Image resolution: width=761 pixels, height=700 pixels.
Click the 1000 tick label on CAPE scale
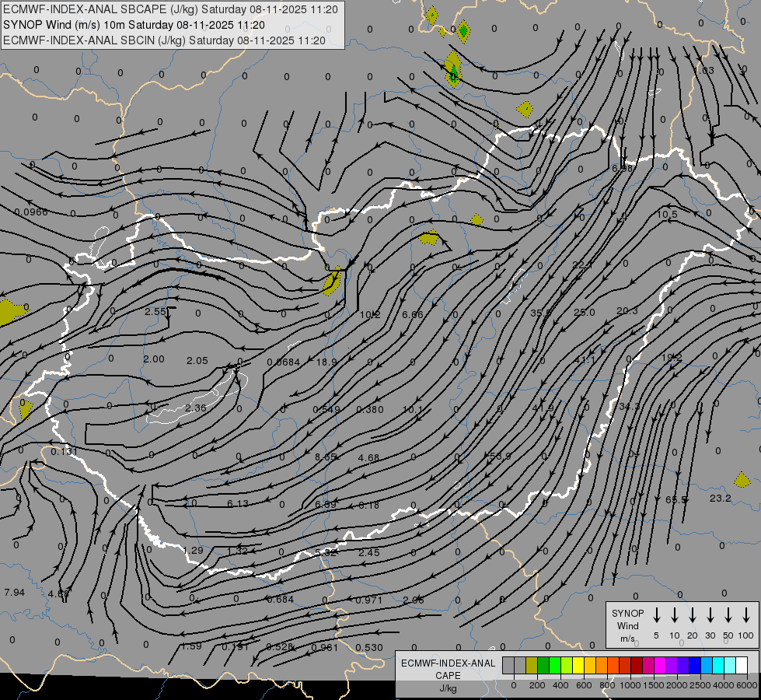(630, 685)
